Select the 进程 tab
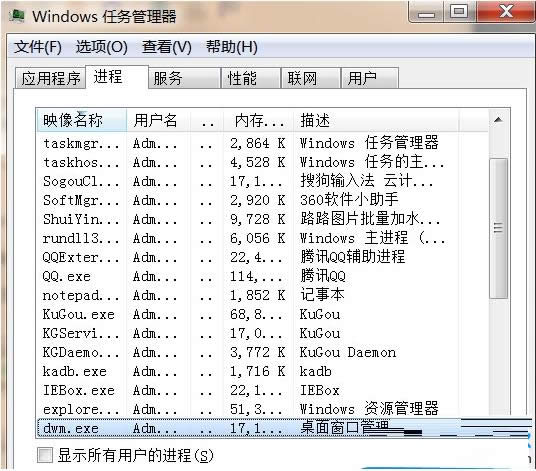 pos(117,77)
